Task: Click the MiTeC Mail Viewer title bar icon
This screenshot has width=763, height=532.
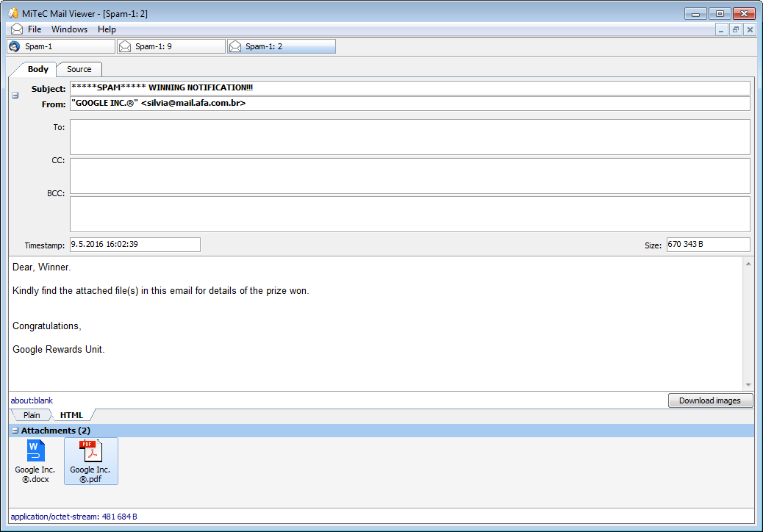Action: [x=13, y=13]
